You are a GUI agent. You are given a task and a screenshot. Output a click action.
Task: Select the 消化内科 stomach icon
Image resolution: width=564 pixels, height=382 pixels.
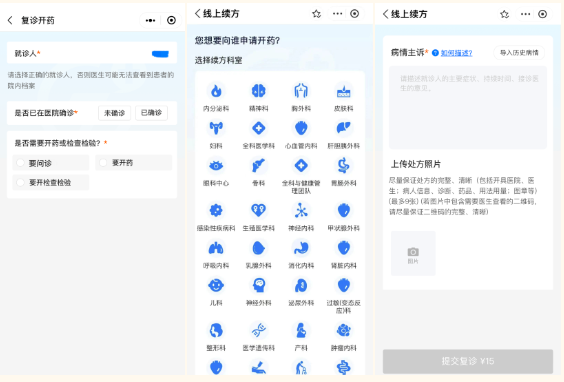301,248
